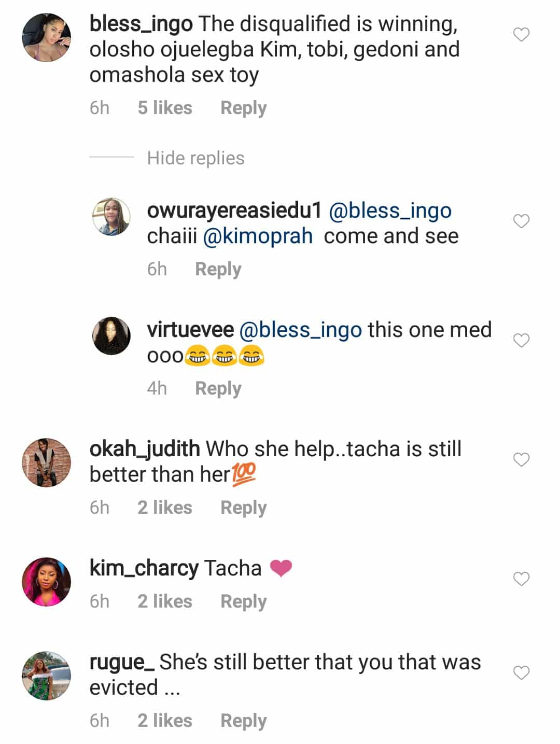
Task: Collapse thread with Hide replies
Action: 195,158
